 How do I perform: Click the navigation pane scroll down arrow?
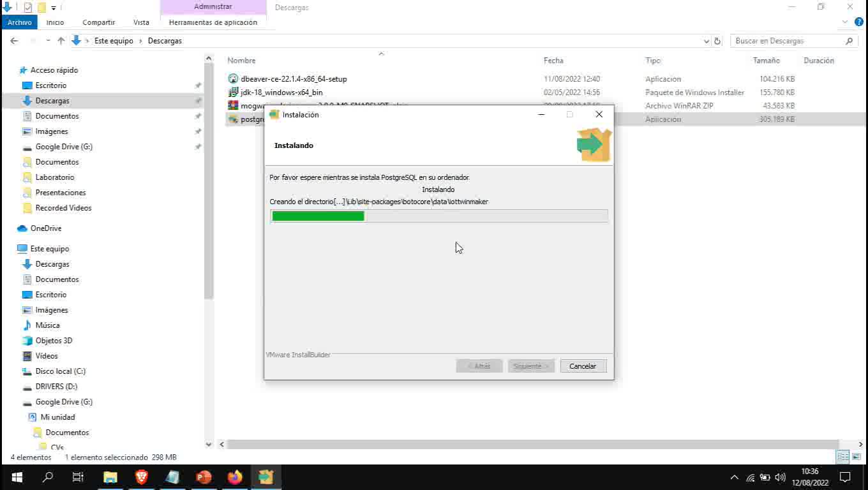[208, 444]
